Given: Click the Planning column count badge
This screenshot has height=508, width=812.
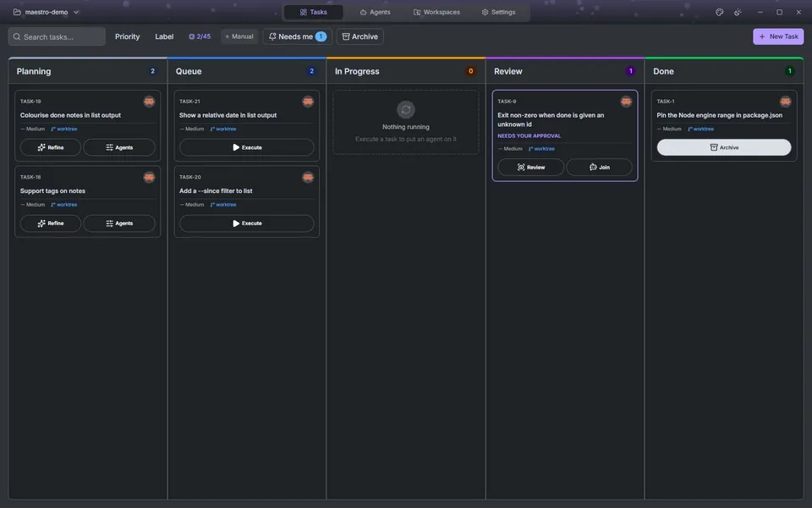Looking at the screenshot, I should 152,71.
